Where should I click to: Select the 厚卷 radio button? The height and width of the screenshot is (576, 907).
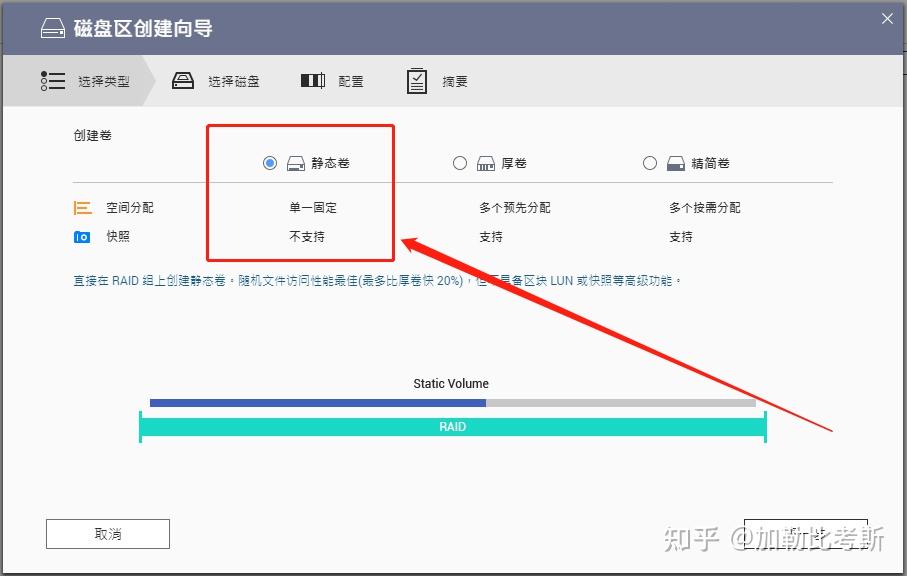click(x=460, y=162)
